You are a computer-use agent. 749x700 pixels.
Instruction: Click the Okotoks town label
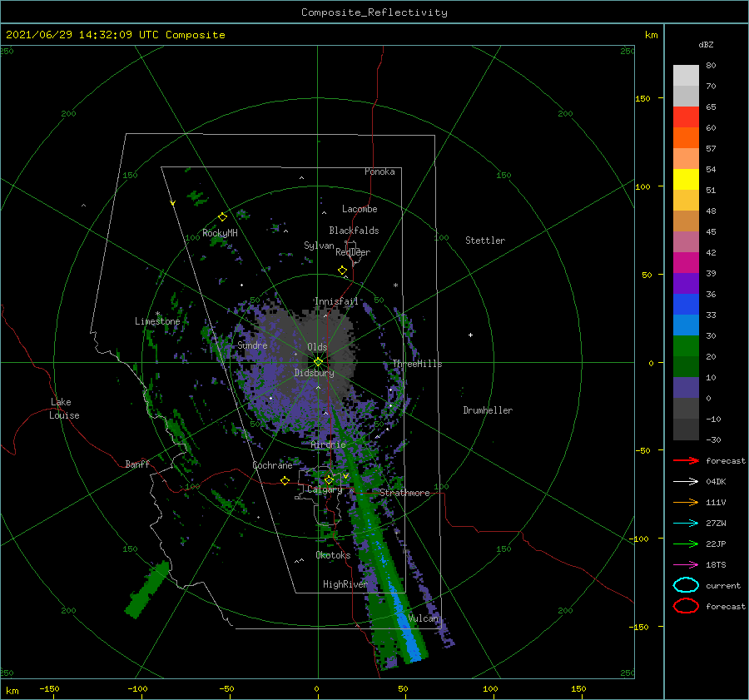tap(333, 555)
